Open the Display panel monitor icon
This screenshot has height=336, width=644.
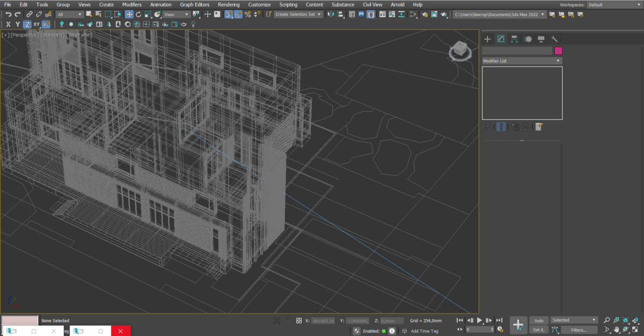coord(541,39)
